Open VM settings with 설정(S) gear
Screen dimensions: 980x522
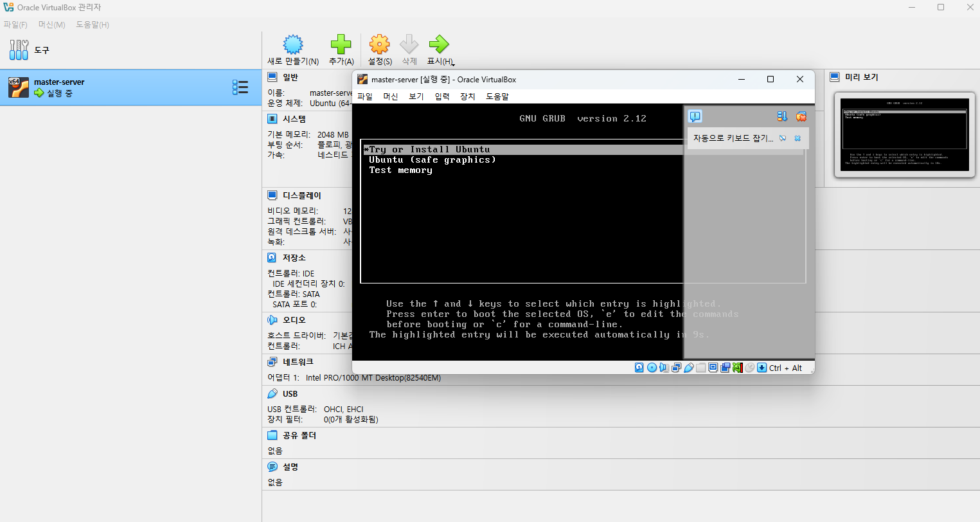click(380, 50)
